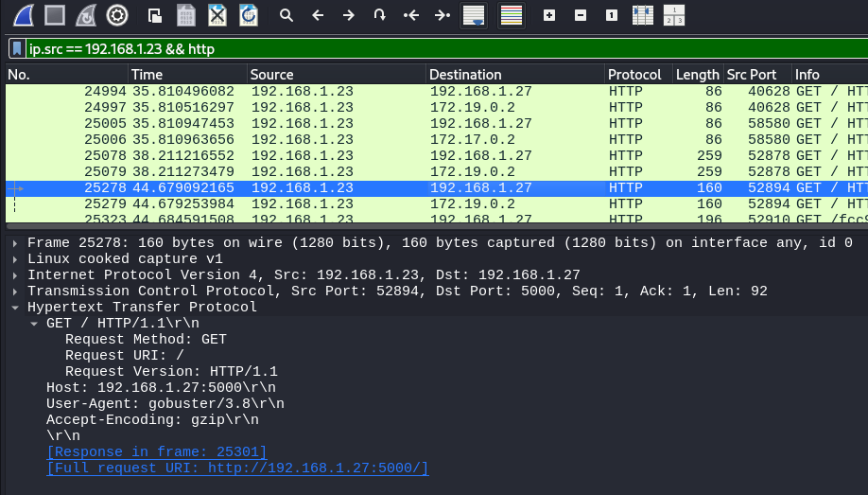
Task: Open the capture options gear icon
Action: (x=117, y=15)
